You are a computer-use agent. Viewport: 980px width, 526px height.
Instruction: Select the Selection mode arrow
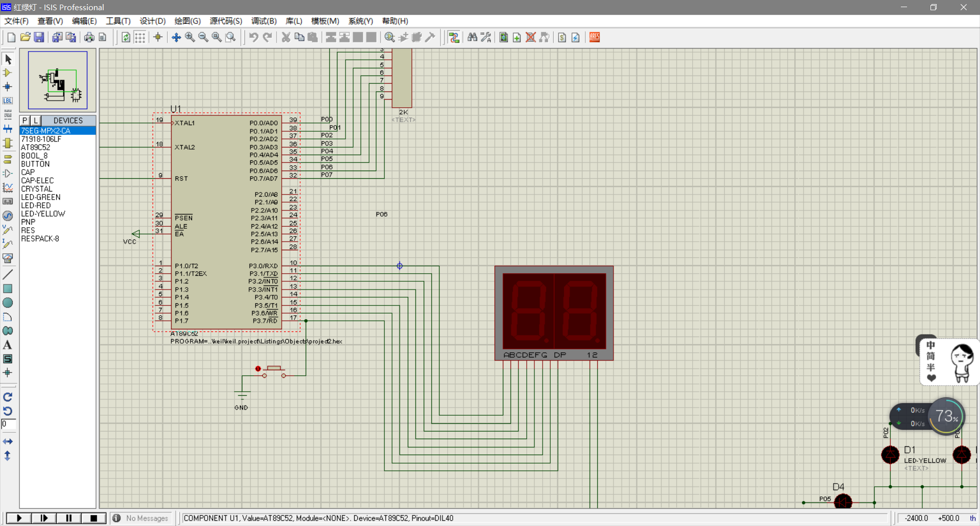pyautogui.click(x=8, y=59)
